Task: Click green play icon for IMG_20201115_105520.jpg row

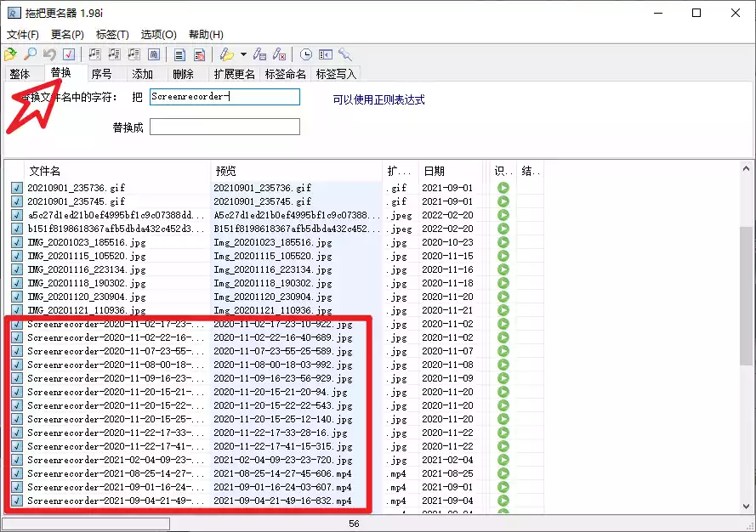Action: (x=503, y=256)
